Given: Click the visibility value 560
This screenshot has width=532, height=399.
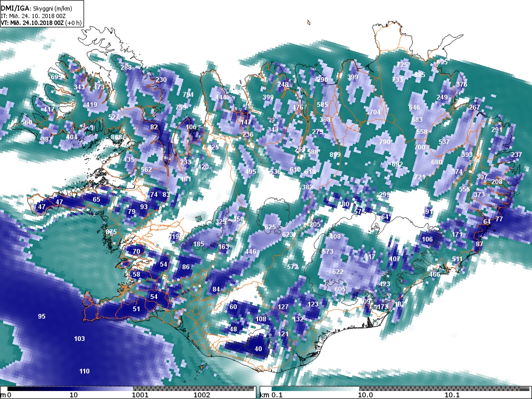Looking at the screenshot, I should click(x=27, y=122).
